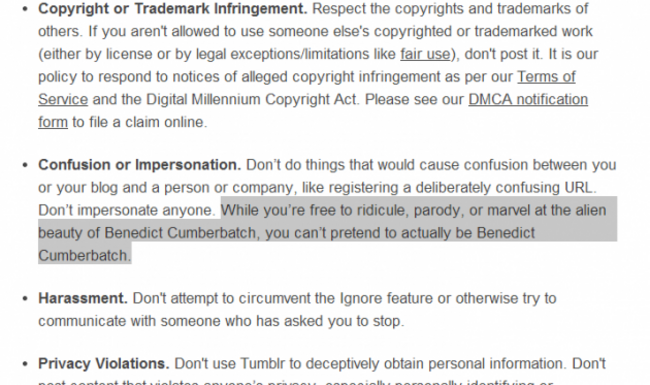Click the Confusion or Impersonation heading
This screenshot has width=650, height=385.
point(139,165)
